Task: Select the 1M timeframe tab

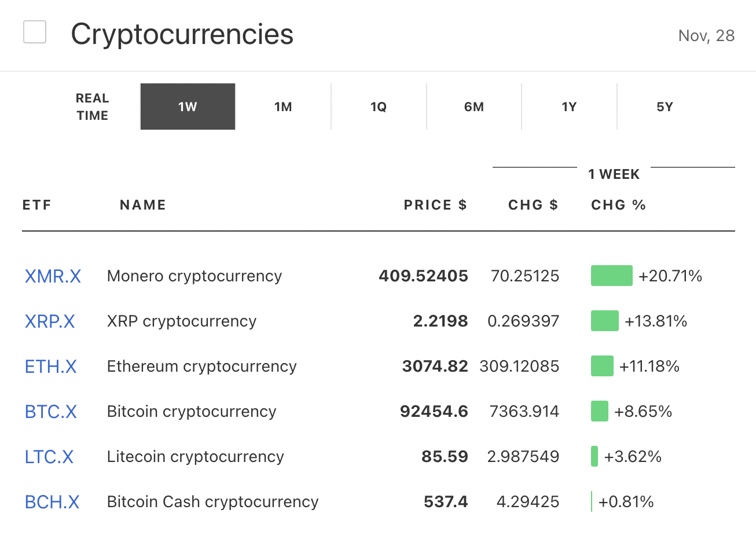Action: (283, 107)
